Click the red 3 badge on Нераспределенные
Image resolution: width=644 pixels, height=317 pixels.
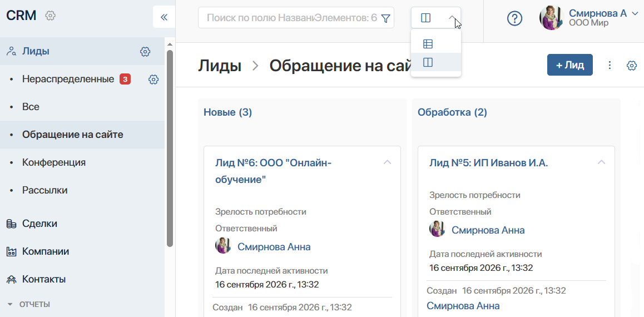(125, 79)
